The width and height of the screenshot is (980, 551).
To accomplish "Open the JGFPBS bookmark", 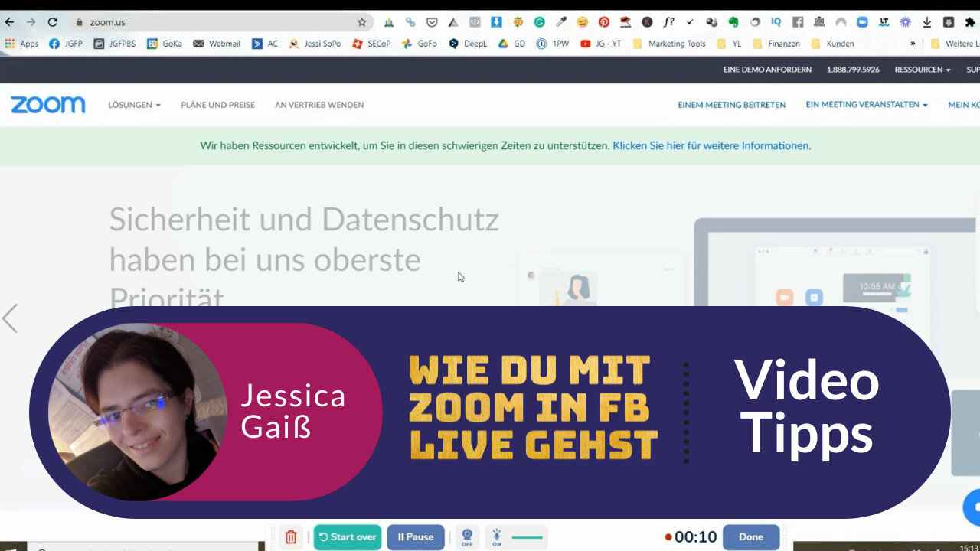I will (114, 44).
